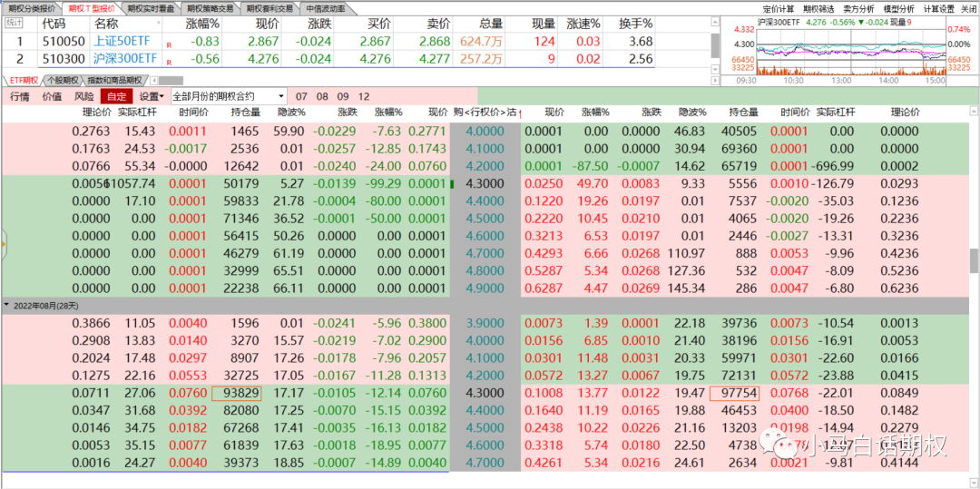Click the red R marker beside 上证50ETF
This screenshot has height=489, width=980.
pyautogui.click(x=169, y=44)
